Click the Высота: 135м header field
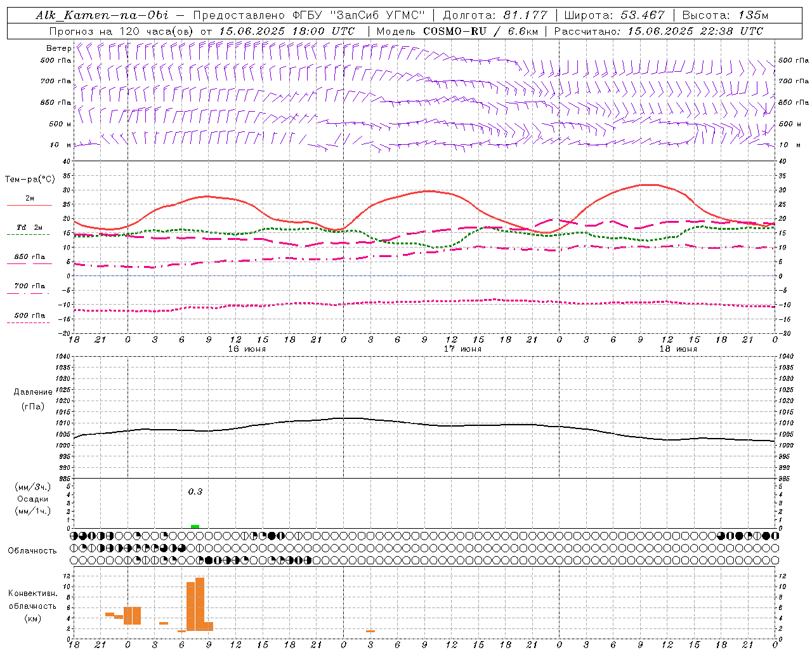The height and width of the screenshot is (650, 812). (726, 15)
